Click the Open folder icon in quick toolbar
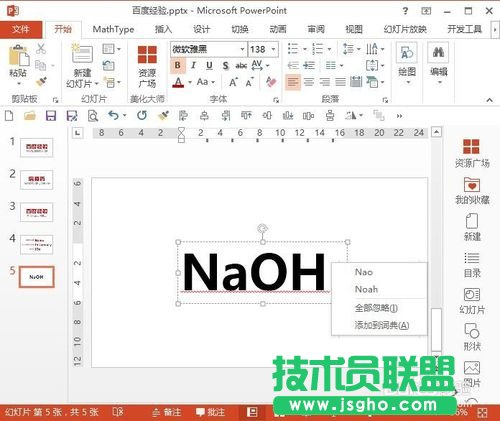 click(x=30, y=116)
